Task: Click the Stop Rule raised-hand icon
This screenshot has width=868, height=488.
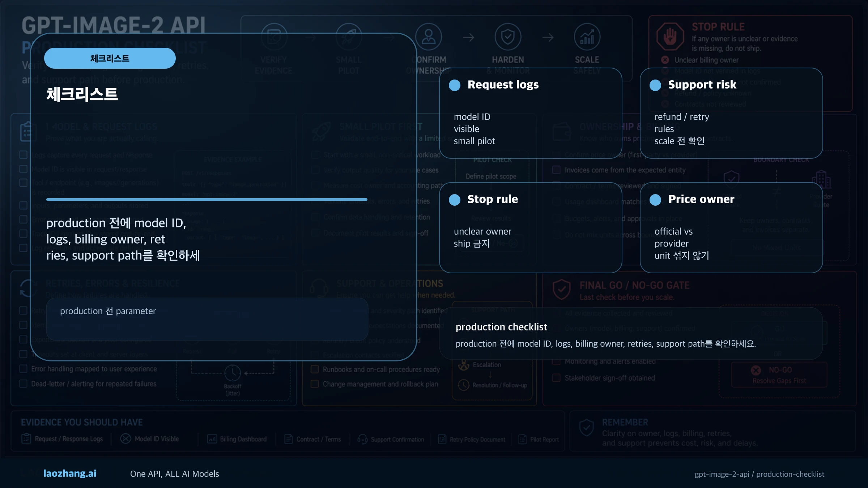Action: [670, 37]
